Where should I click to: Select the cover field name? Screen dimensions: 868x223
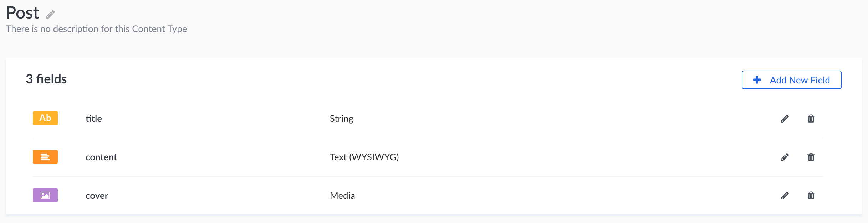[97, 196]
